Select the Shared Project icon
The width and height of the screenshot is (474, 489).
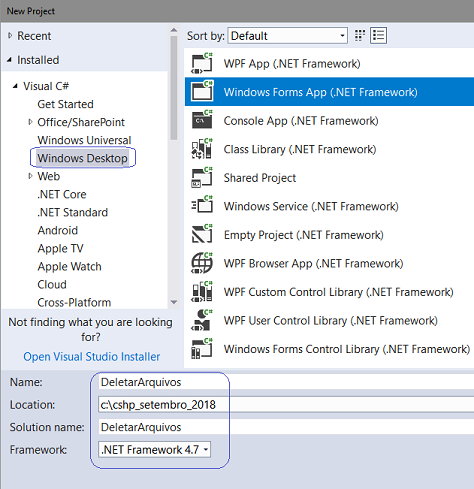pos(202,177)
